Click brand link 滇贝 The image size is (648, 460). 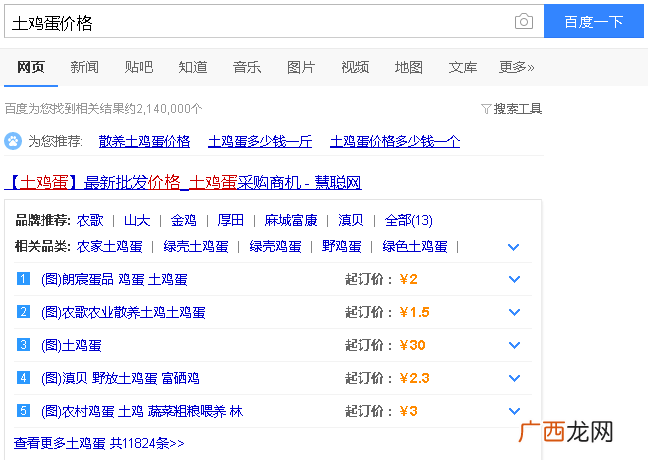coord(350,220)
